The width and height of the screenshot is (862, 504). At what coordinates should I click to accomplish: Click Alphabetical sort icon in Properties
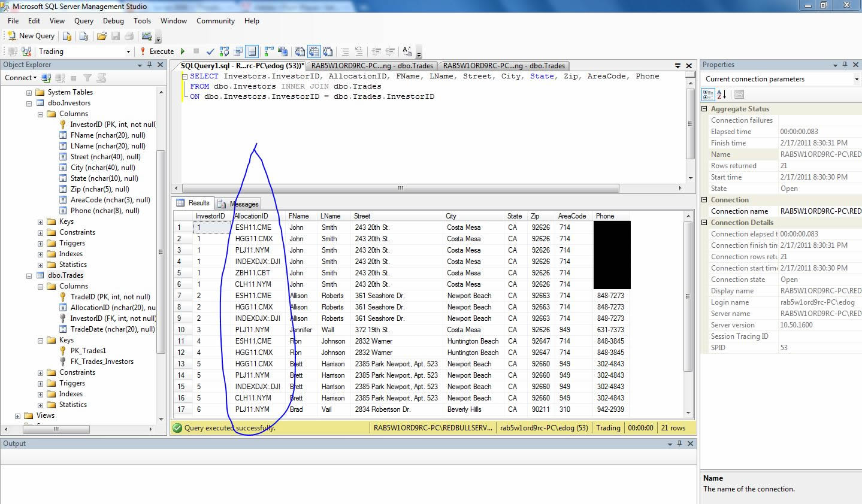coord(721,95)
